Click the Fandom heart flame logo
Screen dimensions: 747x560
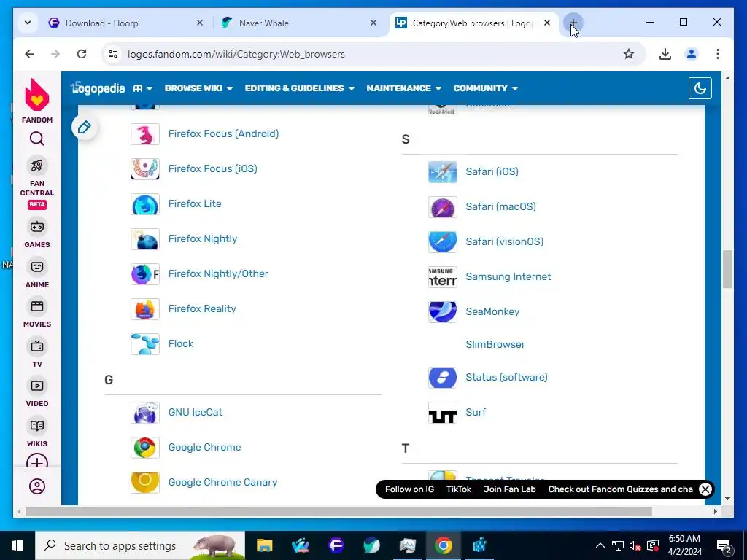point(36,95)
